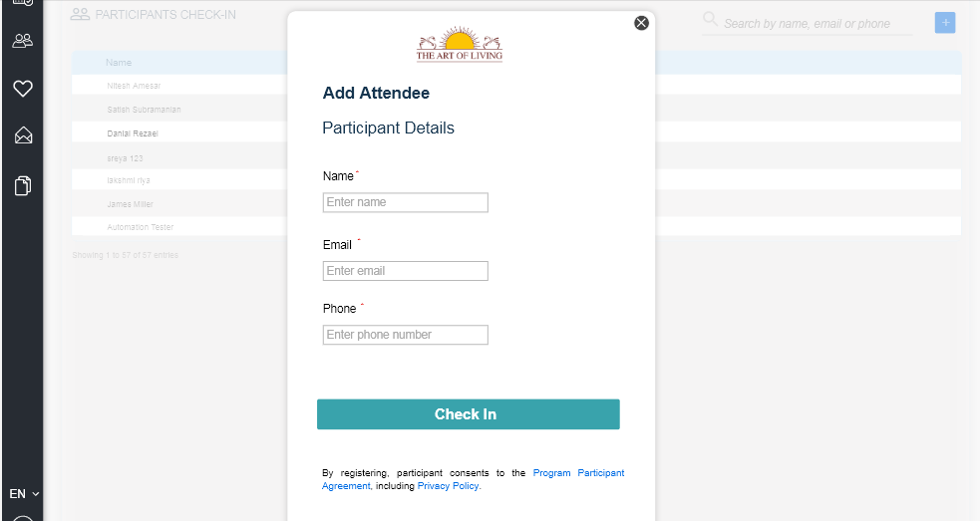
Task: Click the Enter phone number field
Action: (405, 335)
